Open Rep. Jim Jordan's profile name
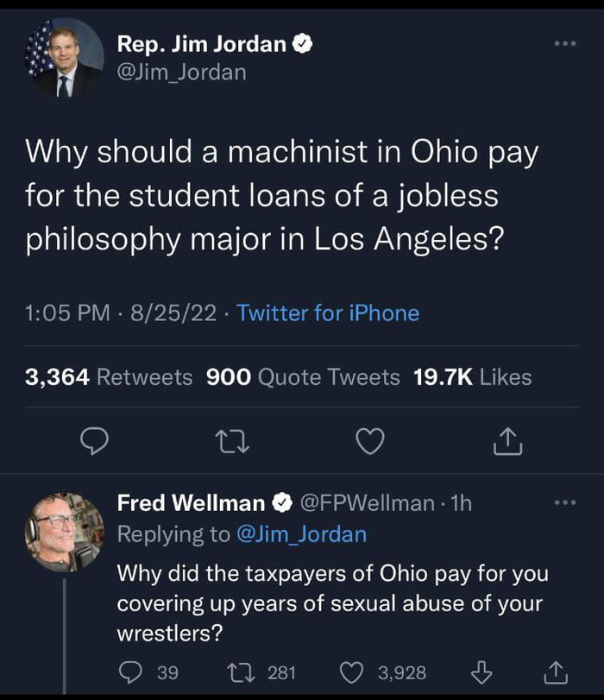 pos(201,42)
